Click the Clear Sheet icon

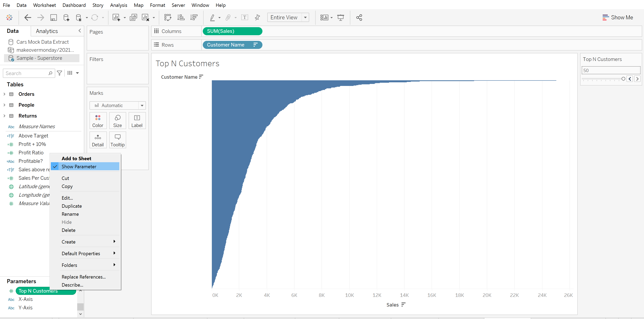pos(146,18)
